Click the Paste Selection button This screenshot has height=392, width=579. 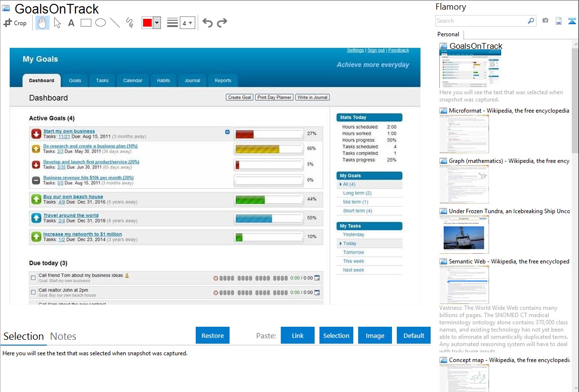pyautogui.click(x=336, y=335)
